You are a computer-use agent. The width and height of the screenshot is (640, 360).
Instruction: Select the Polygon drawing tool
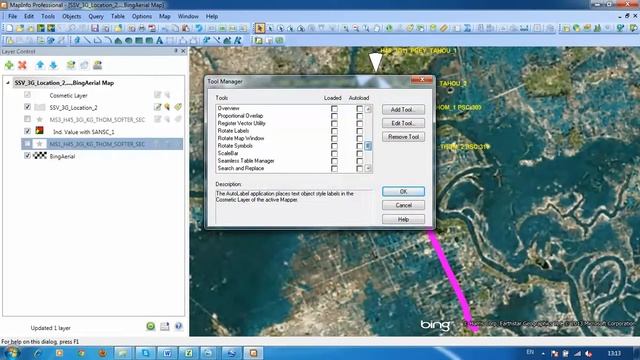(x=118, y=40)
